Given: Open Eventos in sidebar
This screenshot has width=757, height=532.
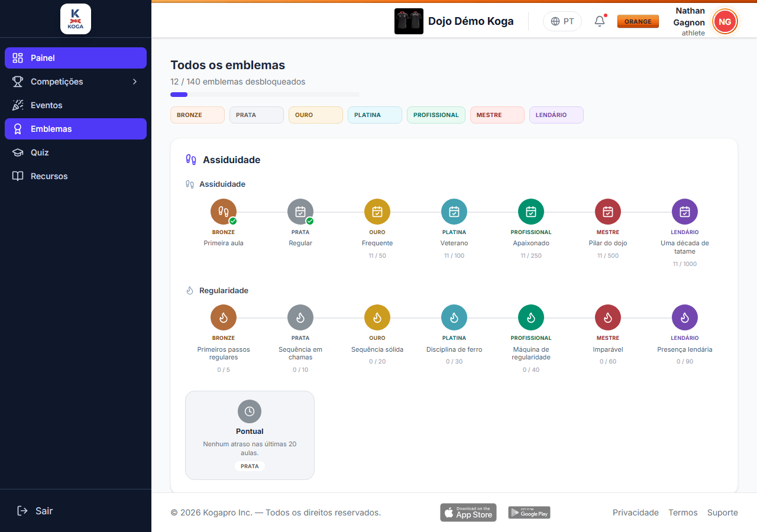Looking at the screenshot, I should coord(76,105).
